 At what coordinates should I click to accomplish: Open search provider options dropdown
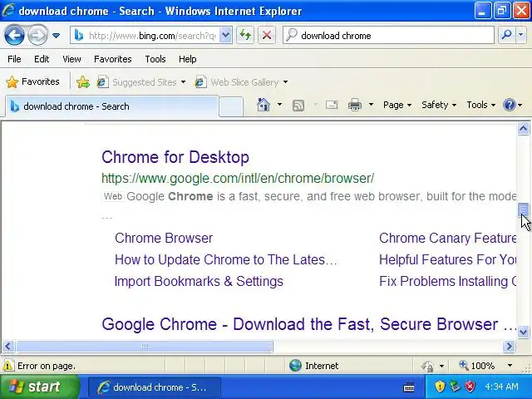(x=521, y=35)
